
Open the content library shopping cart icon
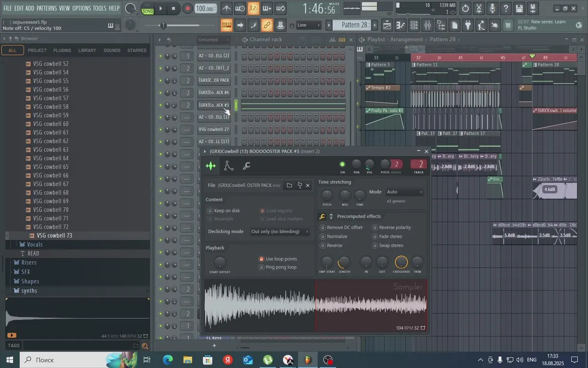pos(508,25)
